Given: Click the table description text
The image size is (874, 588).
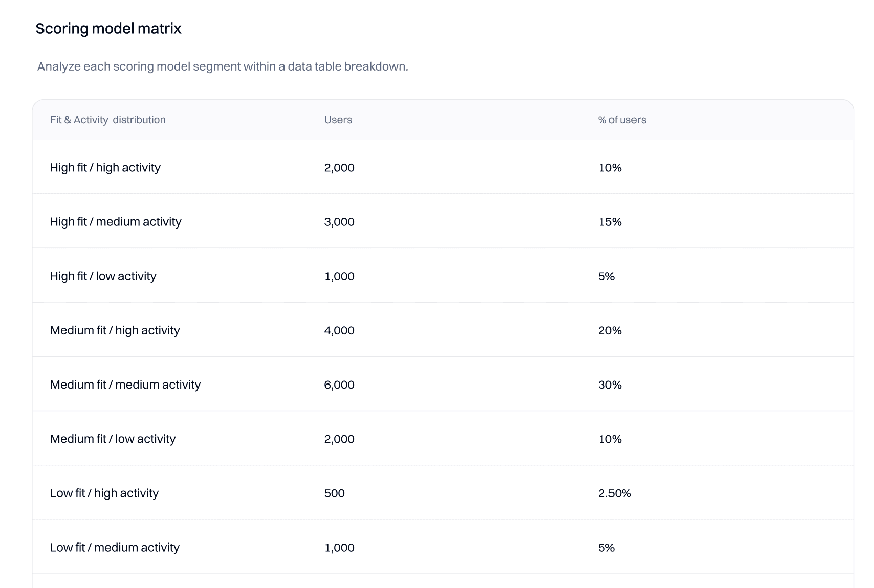Looking at the screenshot, I should click(x=222, y=65).
